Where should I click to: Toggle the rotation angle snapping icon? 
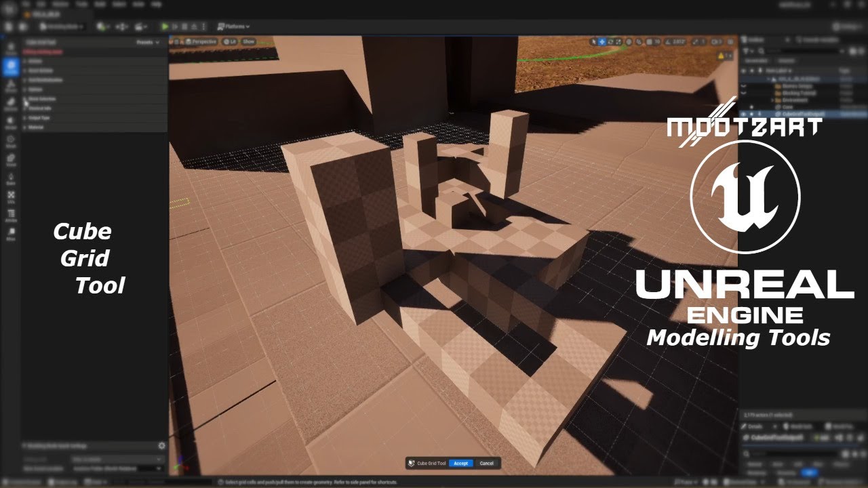coord(667,42)
